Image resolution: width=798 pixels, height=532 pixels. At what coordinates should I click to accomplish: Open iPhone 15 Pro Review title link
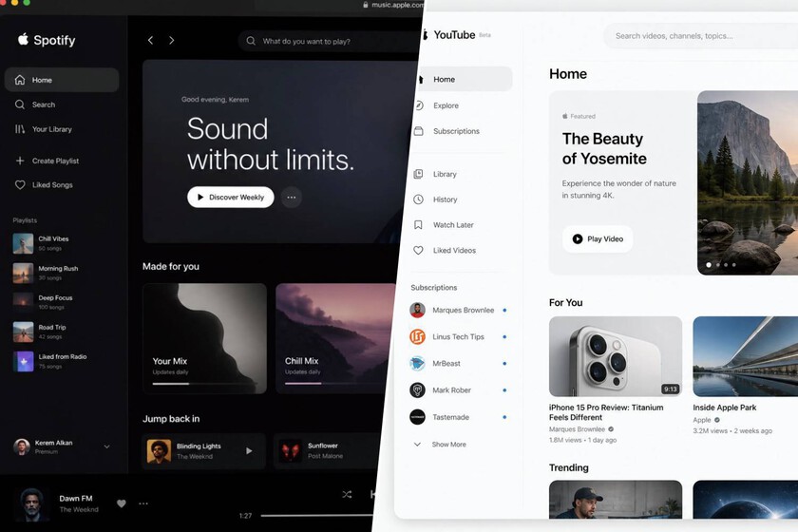(606, 412)
